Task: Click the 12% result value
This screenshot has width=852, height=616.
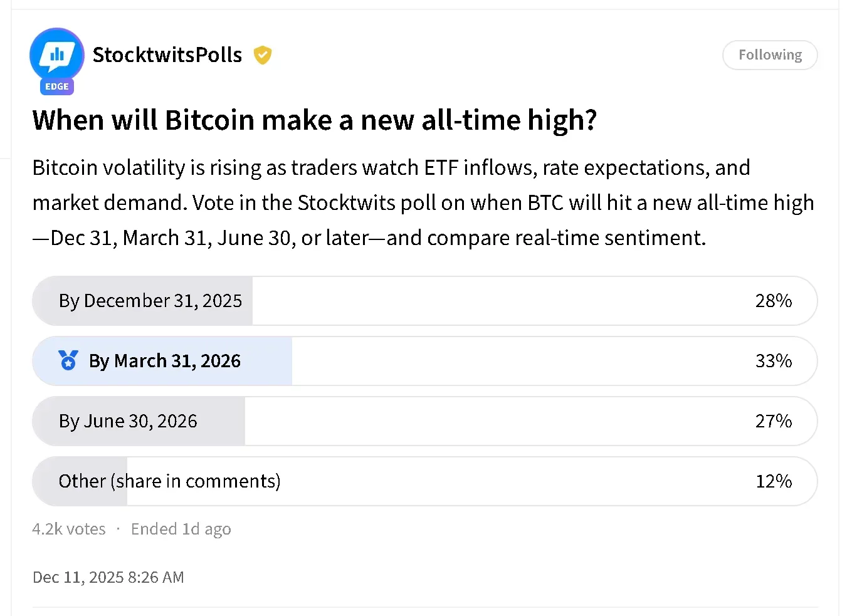Action: (x=774, y=481)
